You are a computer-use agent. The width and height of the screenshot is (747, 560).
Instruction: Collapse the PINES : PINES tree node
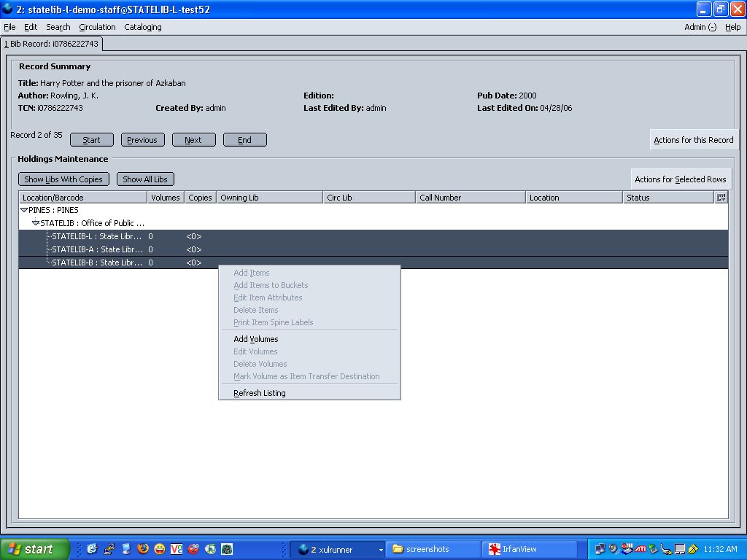coord(24,210)
